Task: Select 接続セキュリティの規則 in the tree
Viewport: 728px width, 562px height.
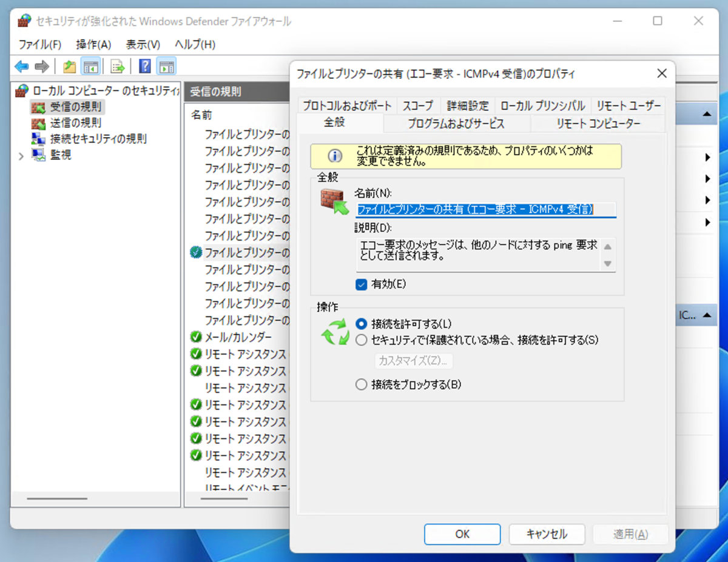Action: (x=98, y=139)
